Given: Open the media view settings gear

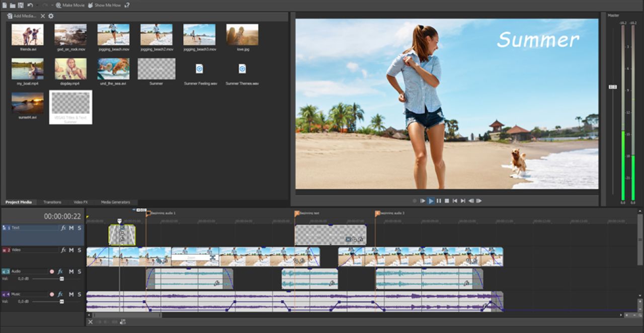Looking at the screenshot, I should 51,16.
